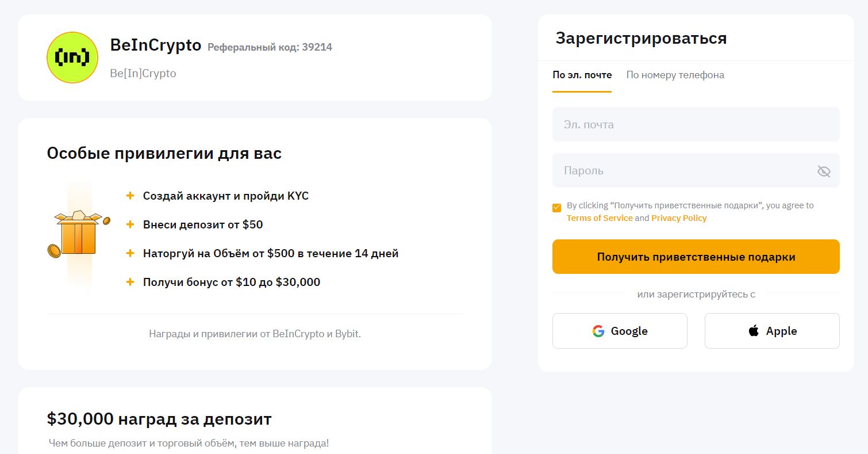Click plus icon beside "Наторгуй на Объём" line
The image size is (868, 454).
point(130,253)
